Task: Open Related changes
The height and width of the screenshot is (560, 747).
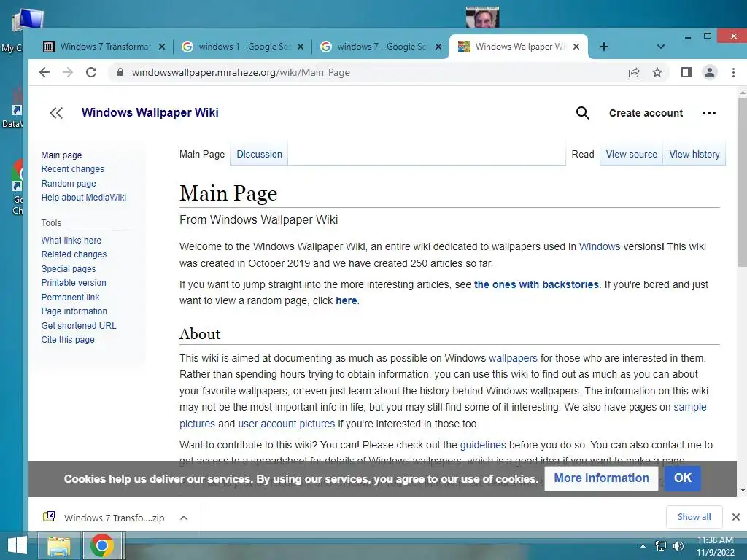Action: (74, 254)
